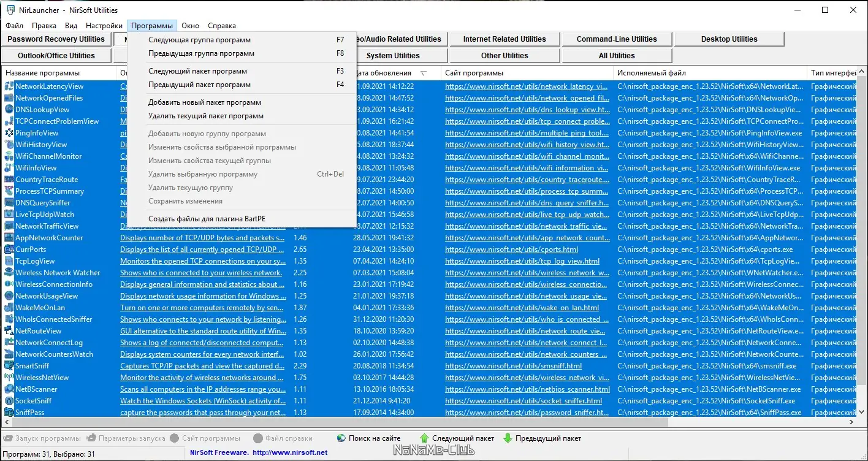868x461 pixels.
Task: Open the Настройки menu
Action: pos(104,26)
